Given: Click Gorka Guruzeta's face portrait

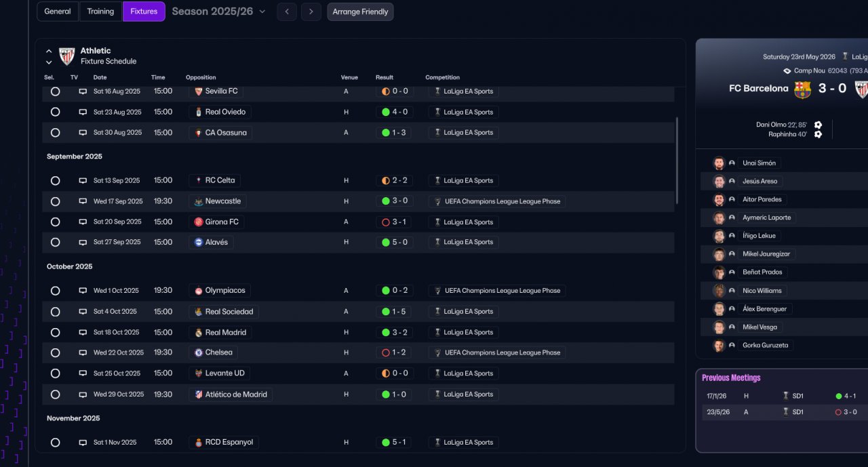Looking at the screenshot, I should point(719,346).
